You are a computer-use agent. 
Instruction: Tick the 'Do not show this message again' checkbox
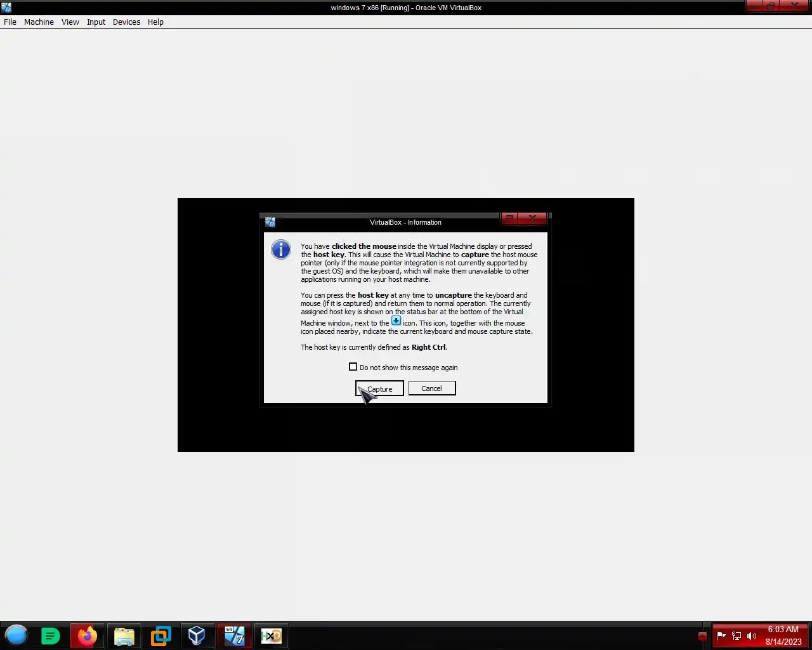(x=353, y=367)
